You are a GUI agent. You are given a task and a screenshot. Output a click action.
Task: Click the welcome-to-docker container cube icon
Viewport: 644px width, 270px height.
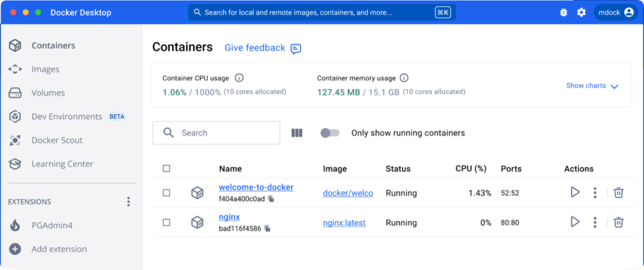(197, 193)
